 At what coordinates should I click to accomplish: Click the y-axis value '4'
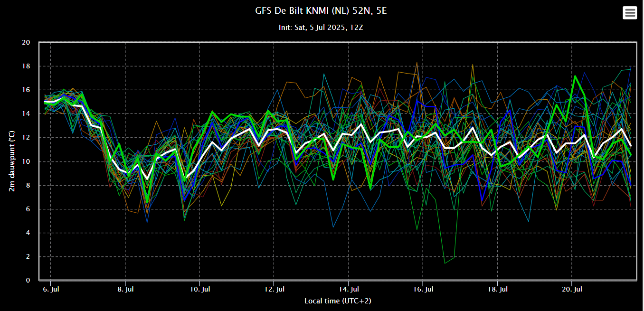[28, 233]
